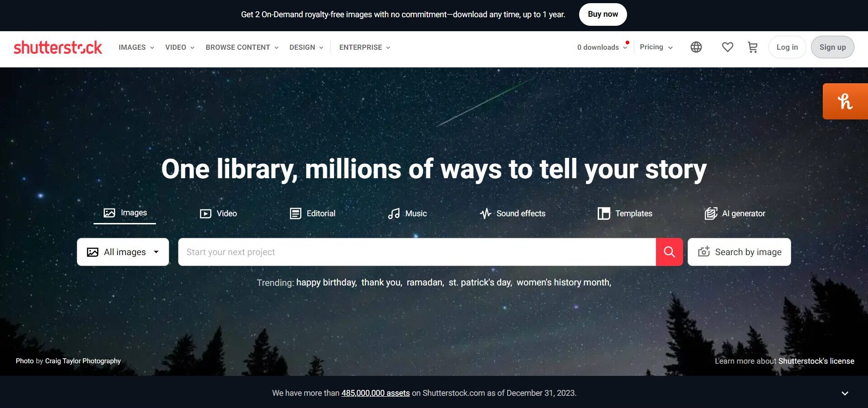Expand the All images dropdown

tap(123, 252)
